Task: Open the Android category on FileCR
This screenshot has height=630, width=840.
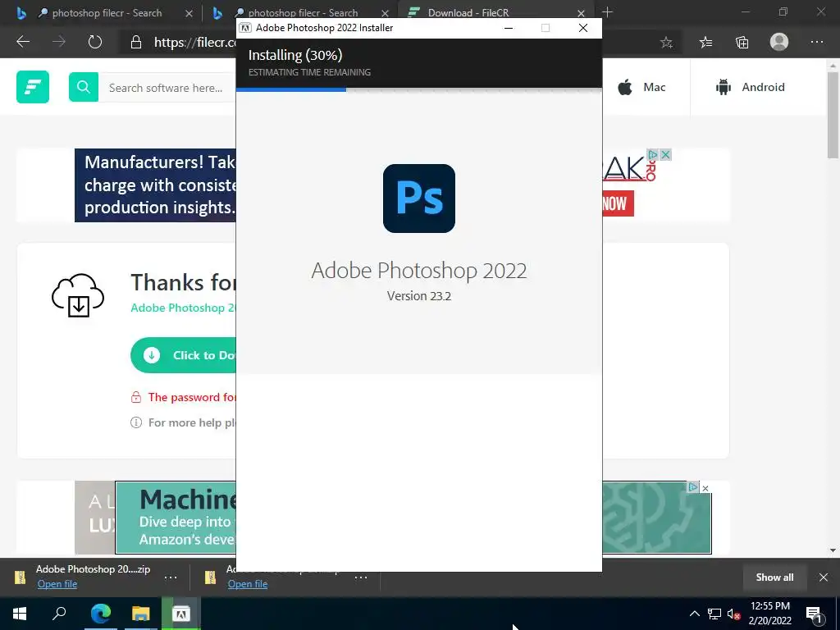Action: (750, 87)
